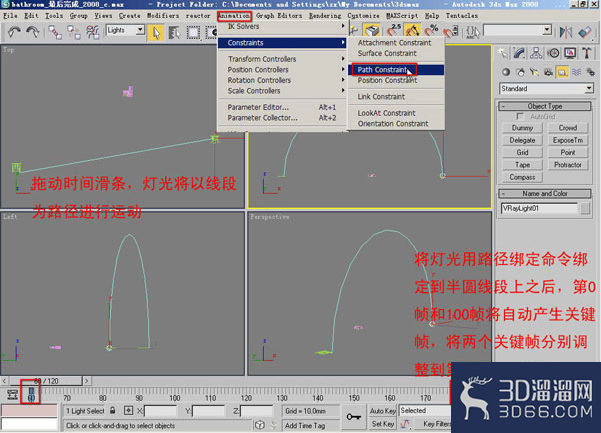Switch to the Motion command panel tab
The image size is (601, 433).
[553, 53]
